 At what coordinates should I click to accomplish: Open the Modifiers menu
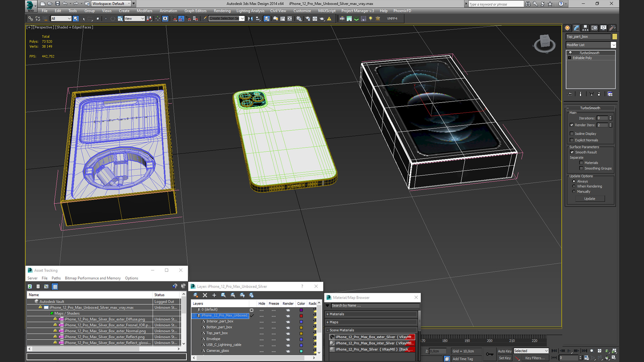pyautogui.click(x=144, y=11)
